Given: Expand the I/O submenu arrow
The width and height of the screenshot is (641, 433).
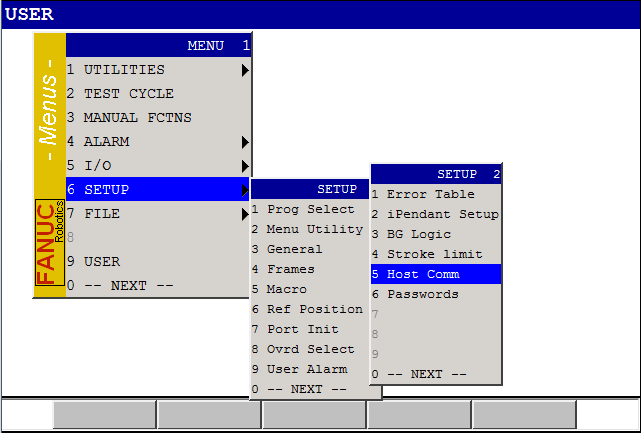Looking at the screenshot, I should click(244, 166).
